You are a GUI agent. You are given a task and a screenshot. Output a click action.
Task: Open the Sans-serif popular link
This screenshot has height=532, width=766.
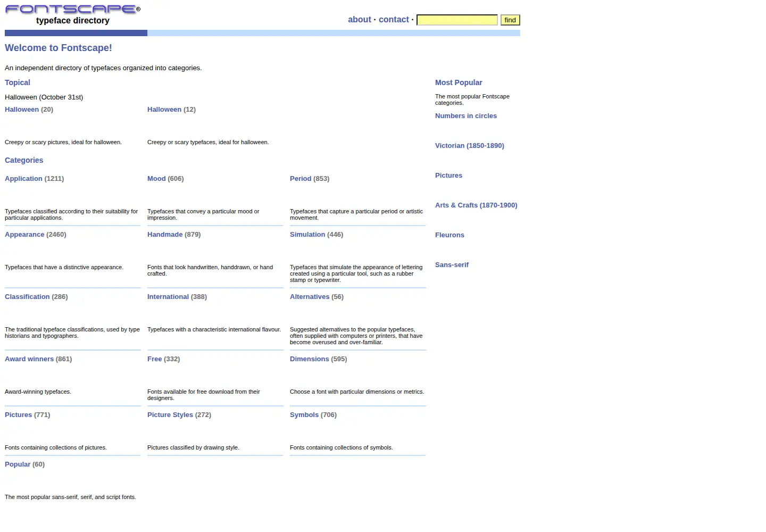(452, 265)
